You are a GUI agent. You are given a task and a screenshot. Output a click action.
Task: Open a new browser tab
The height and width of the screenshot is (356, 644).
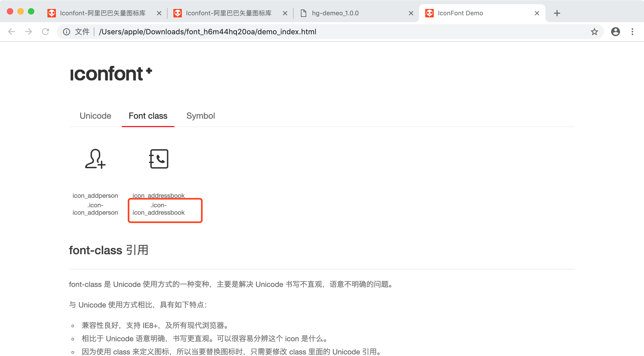point(557,13)
